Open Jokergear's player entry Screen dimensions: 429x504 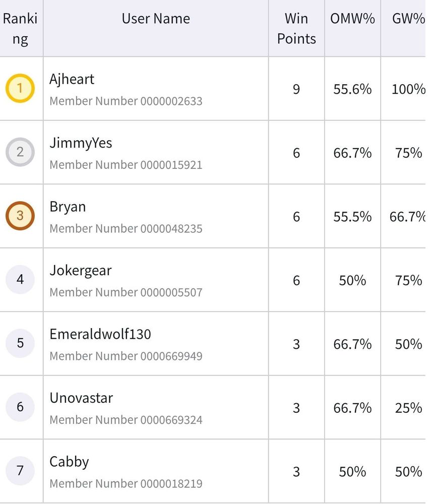[81, 271]
